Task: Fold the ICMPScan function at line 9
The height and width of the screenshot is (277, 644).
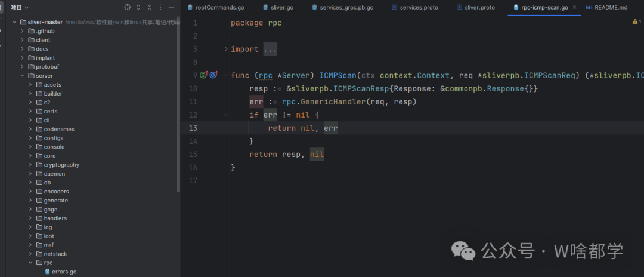Action: point(226,75)
